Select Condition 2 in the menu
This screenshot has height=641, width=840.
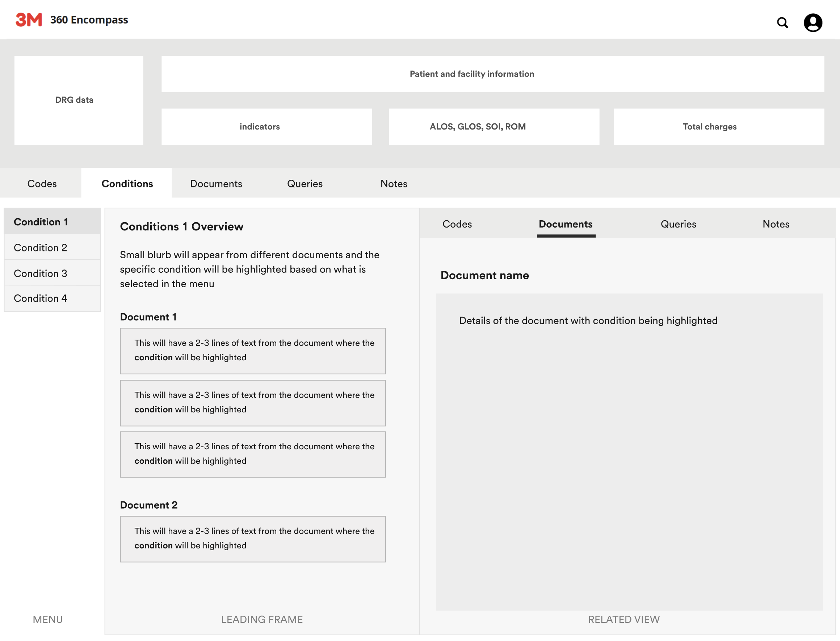(x=41, y=248)
